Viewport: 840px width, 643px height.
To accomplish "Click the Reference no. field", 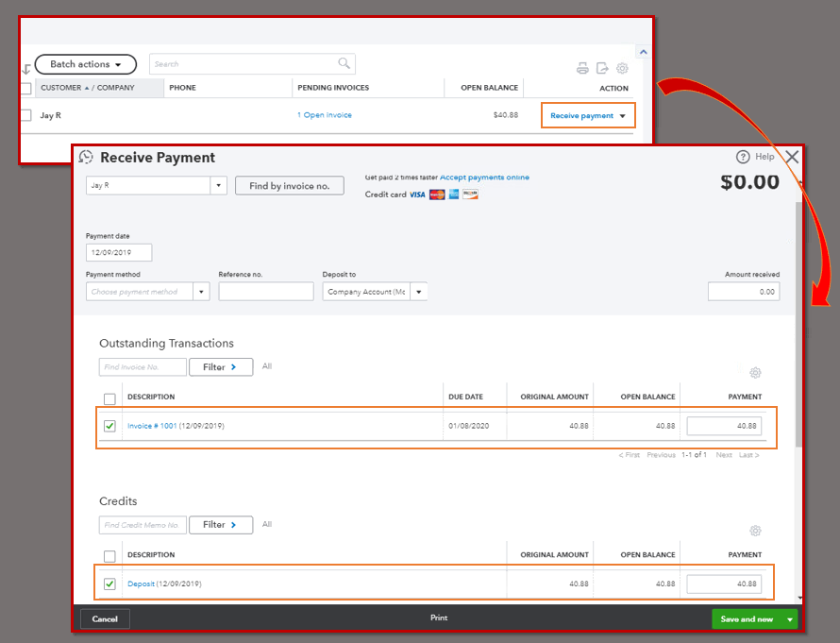I will tap(266, 292).
